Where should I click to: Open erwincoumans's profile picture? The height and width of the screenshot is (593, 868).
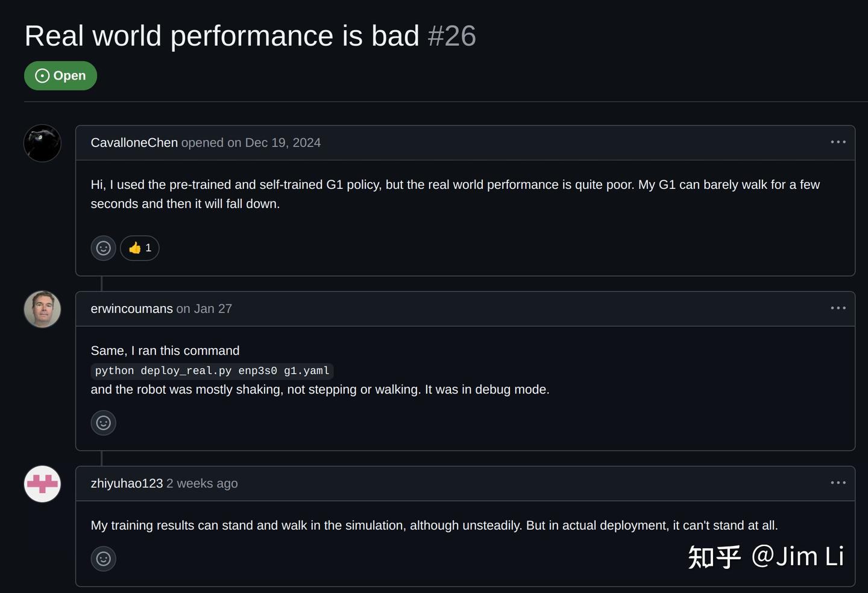coord(42,309)
